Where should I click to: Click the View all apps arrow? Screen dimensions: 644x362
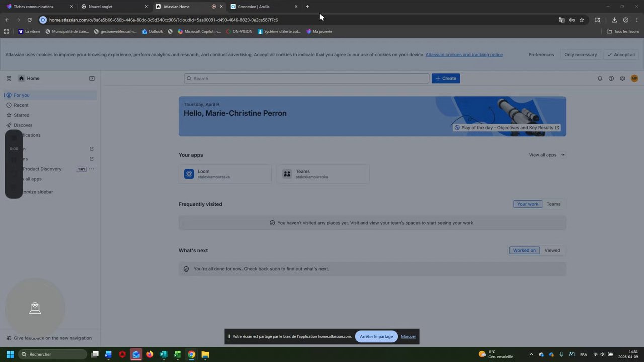click(562, 155)
